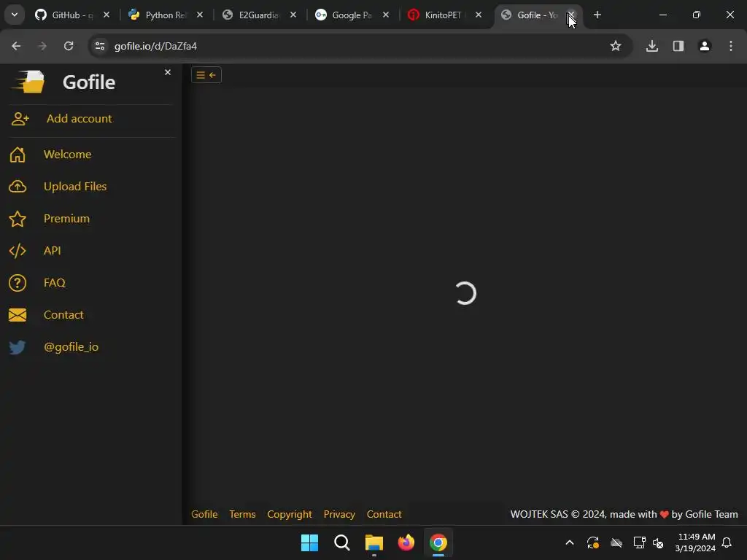
Task: Close the Google Pa tab
Action: [386, 15]
